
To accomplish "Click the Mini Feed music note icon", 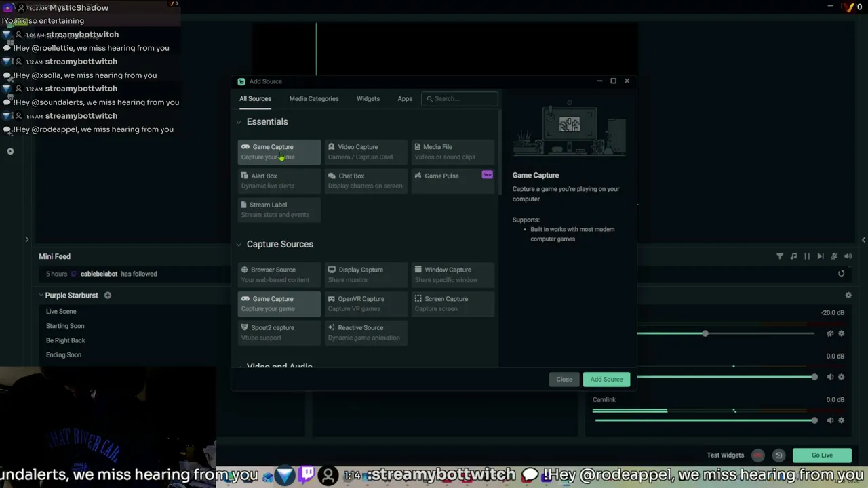I will coord(793,256).
